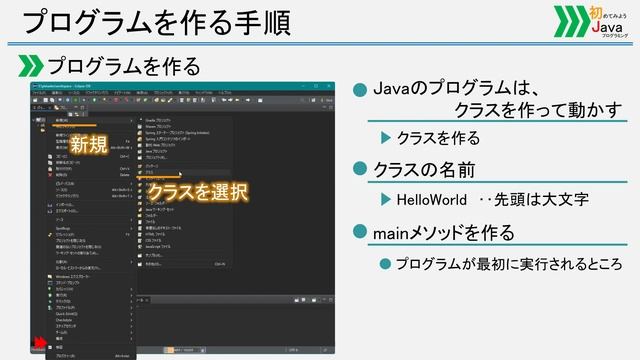The width and height of the screenshot is (640, 360).
Task: Select フォルダー in the New submenu
Action: point(184,215)
